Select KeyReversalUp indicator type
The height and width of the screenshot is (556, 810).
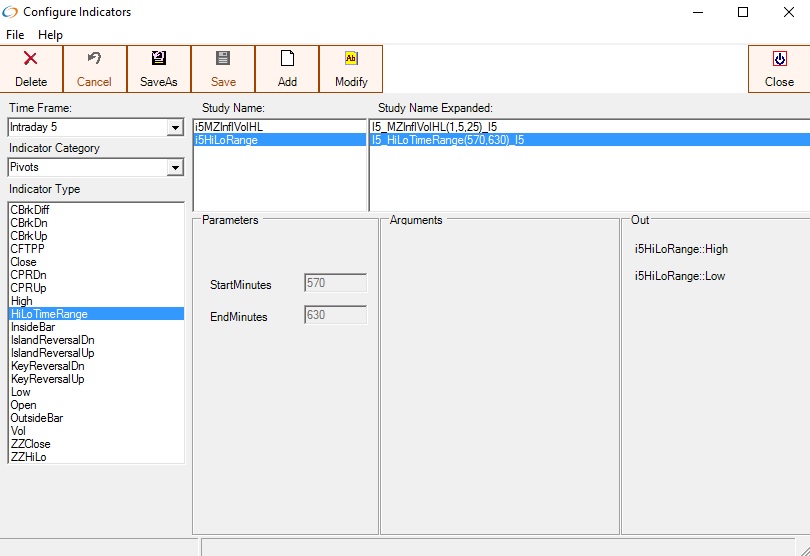click(x=47, y=379)
